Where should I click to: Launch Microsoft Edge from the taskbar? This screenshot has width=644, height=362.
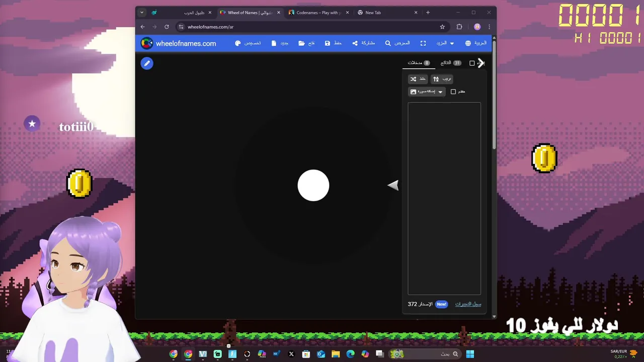[350, 354]
